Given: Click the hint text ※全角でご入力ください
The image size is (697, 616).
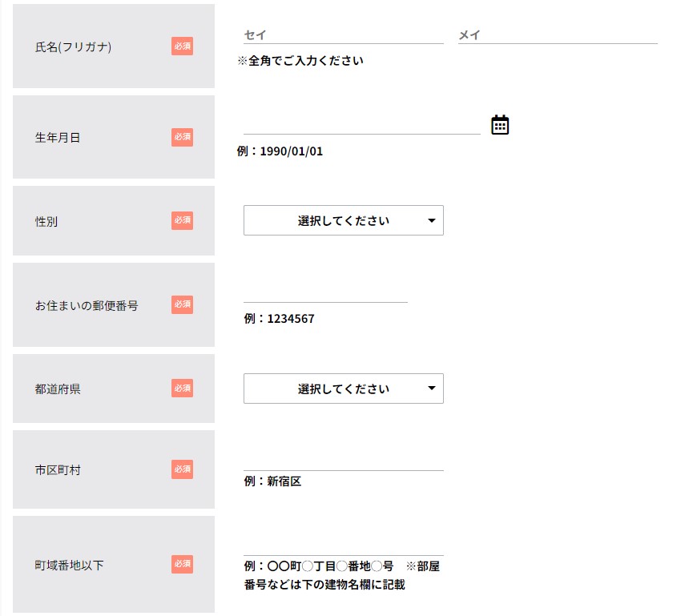Looking at the screenshot, I should click(x=300, y=60).
